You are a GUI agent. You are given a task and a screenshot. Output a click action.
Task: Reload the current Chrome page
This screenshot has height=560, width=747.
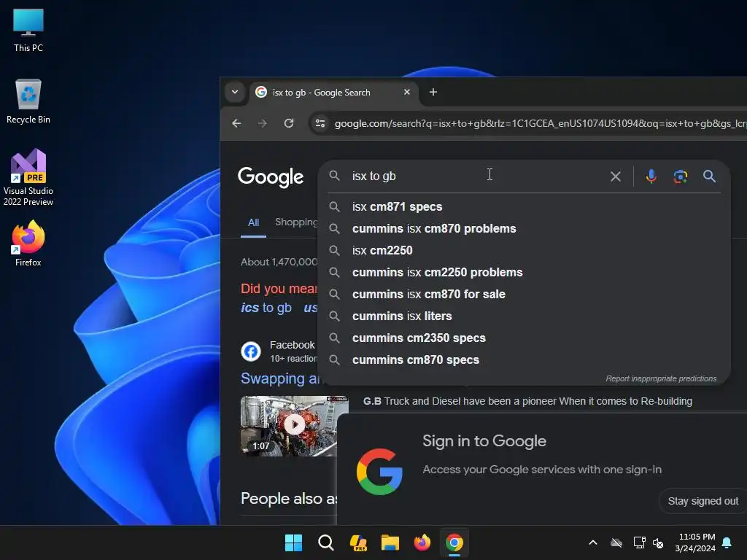pos(289,123)
